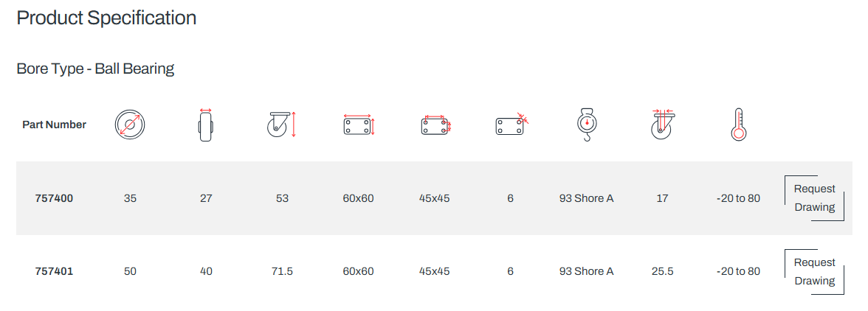Viewport: 868px width, 311px height.
Task: Click the bolt hole diameter icon
Action: coord(512,125)
